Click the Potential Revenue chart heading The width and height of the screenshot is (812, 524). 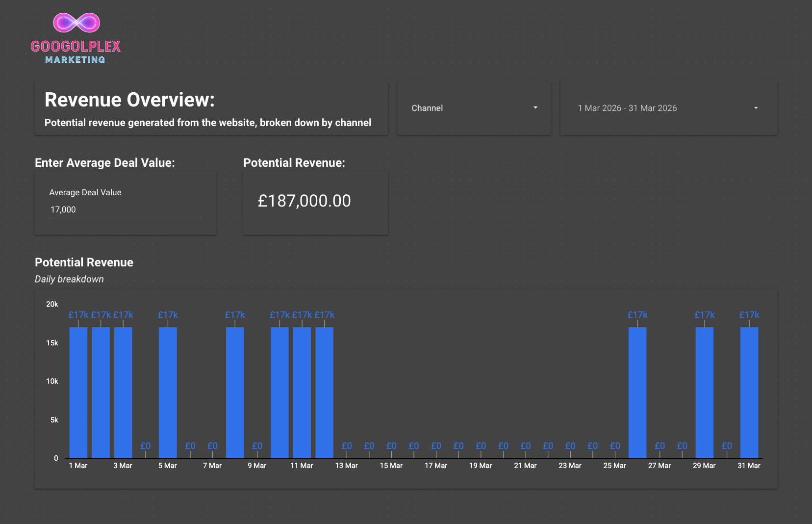[x=83, y=262]
